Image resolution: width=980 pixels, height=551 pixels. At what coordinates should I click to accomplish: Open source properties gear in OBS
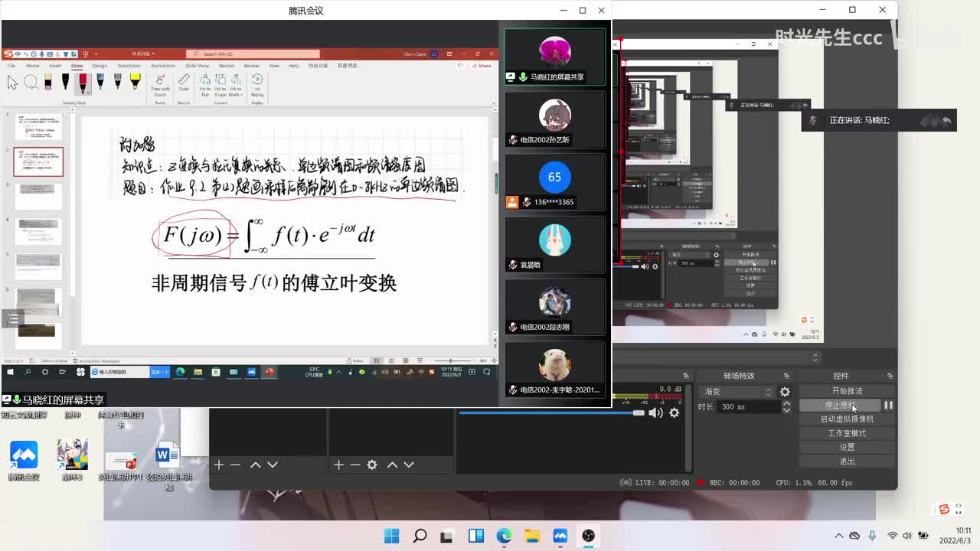372,465
